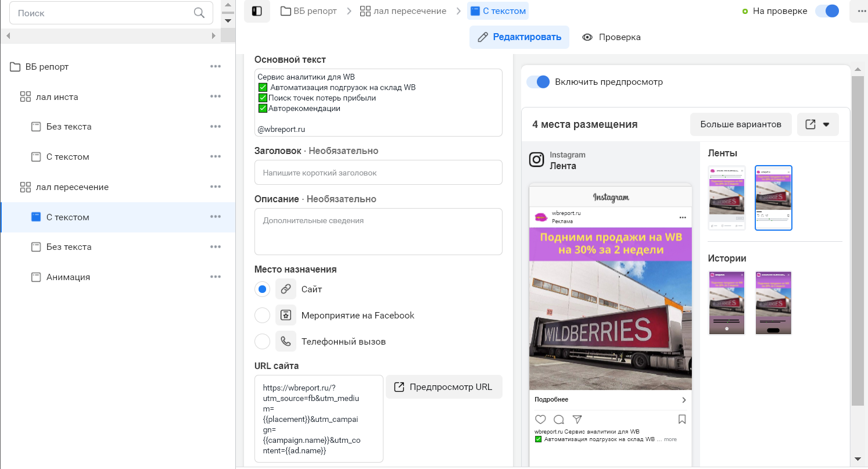Click the Основной текст text area
Viewport: 868px width, 469px height.
coord(378,103)
